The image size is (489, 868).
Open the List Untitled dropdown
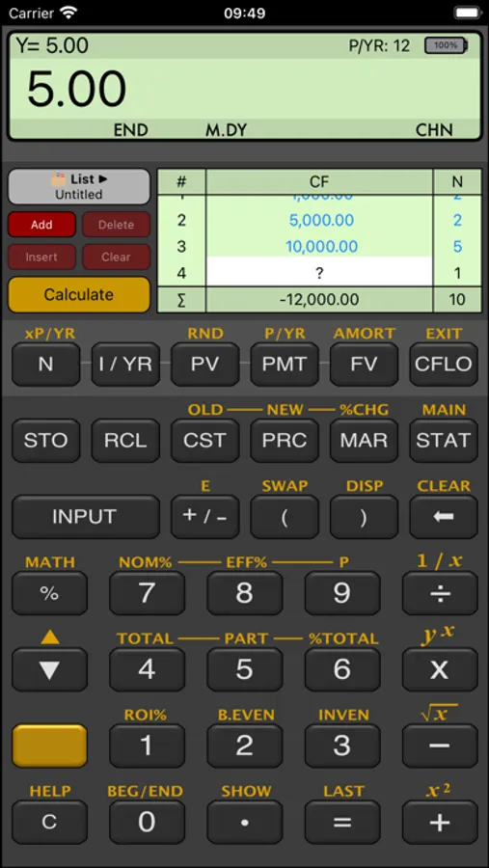coord(79,186)
